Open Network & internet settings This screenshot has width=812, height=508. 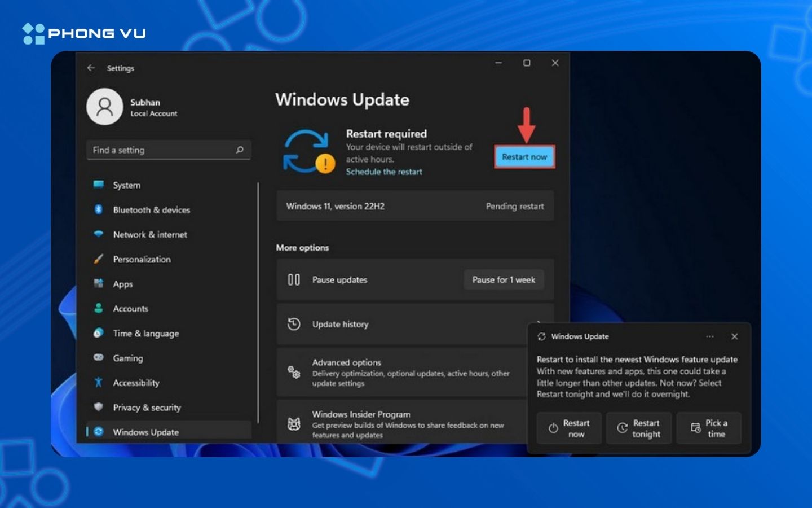pos(99,234)
